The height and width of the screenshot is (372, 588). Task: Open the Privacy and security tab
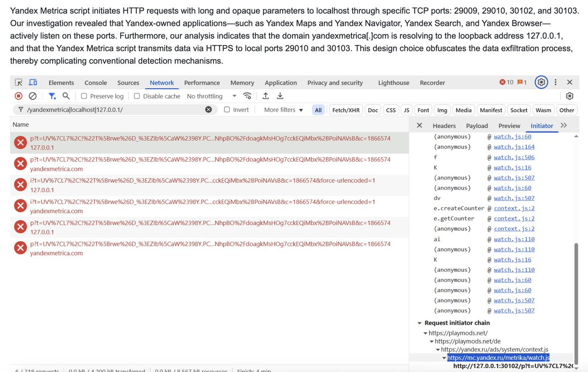point(335,83)
